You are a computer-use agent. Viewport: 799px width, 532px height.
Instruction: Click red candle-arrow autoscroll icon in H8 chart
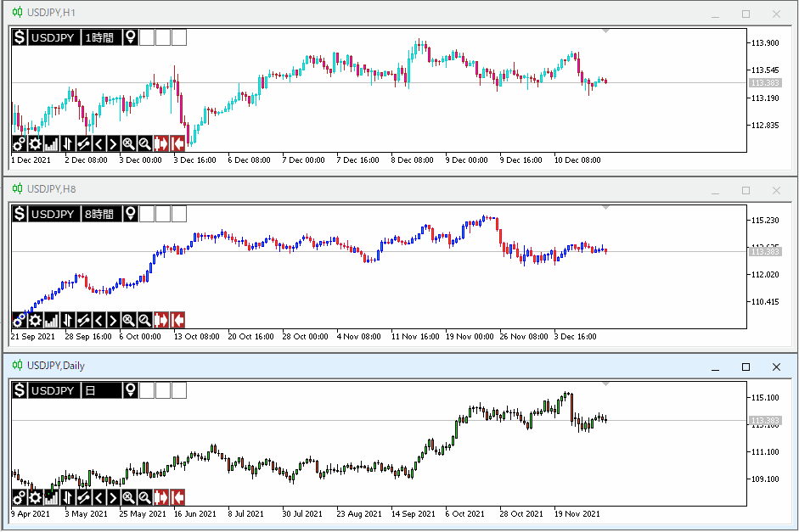tap(161, 320)
